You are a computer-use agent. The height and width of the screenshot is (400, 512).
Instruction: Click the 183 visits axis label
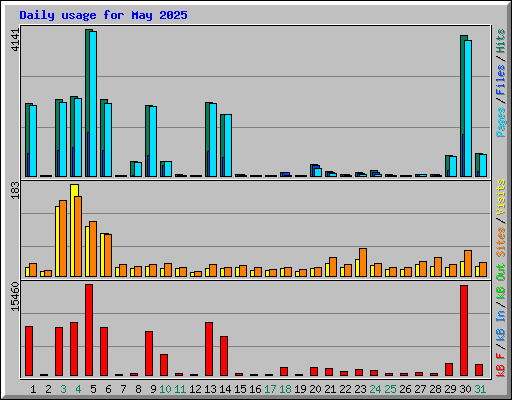(15, 191)
